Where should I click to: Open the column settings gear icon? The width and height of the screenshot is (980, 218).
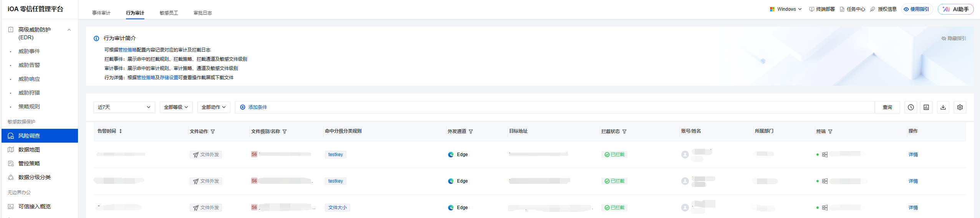tap(960, 107)
